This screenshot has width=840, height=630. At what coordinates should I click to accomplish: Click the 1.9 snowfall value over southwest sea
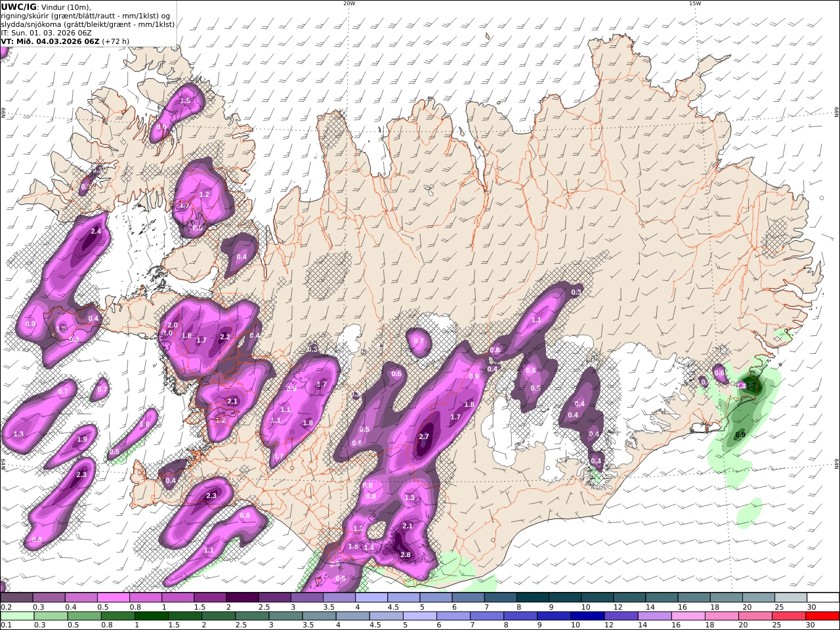point(82,440)
